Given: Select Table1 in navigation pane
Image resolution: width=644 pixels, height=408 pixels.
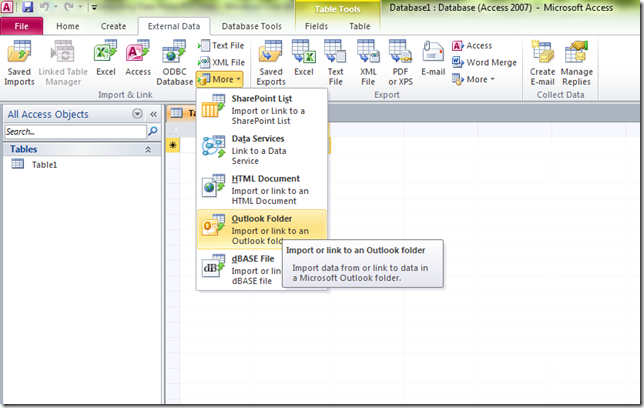Looking at the screenshot, I should [x=45, y=165].
